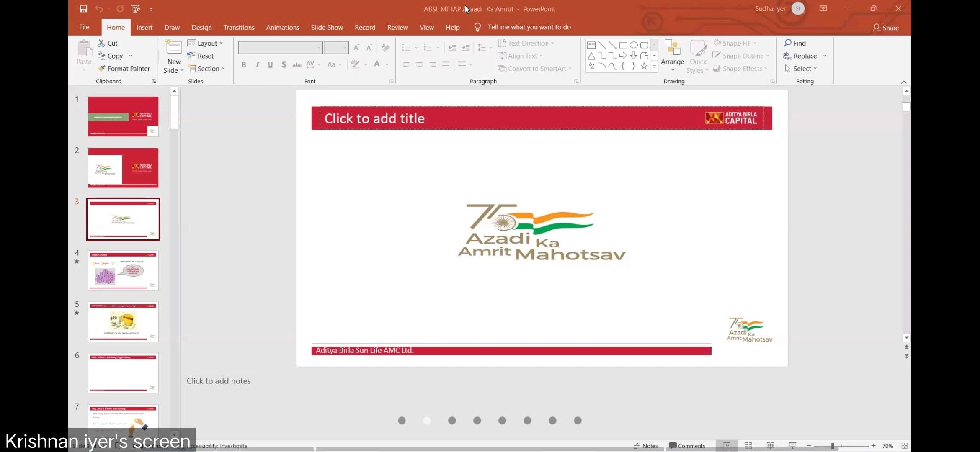
Task: Expand shapes gallery More arrow
Action: pyautogui.click(x=654, y=67)
